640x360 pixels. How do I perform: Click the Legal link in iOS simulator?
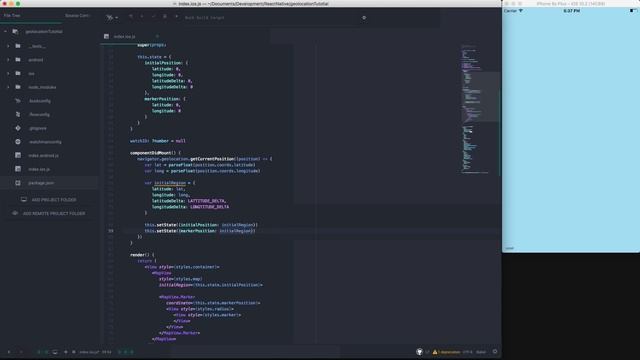(509, 248)
